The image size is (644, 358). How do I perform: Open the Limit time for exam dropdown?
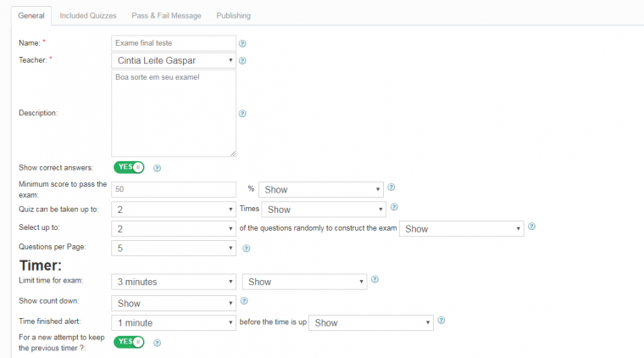173,282
